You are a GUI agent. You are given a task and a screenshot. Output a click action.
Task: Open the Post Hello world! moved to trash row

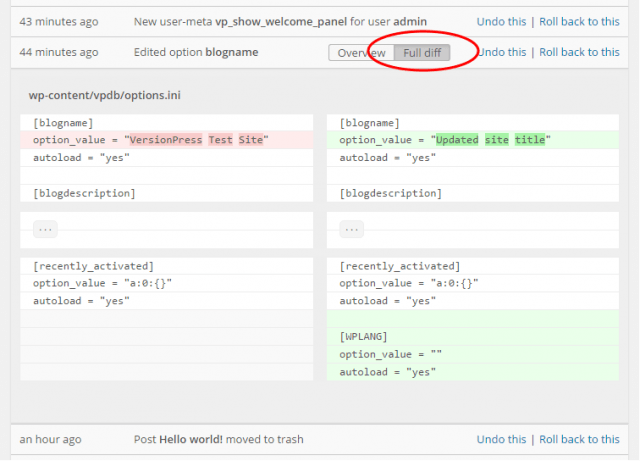point(218,439)
